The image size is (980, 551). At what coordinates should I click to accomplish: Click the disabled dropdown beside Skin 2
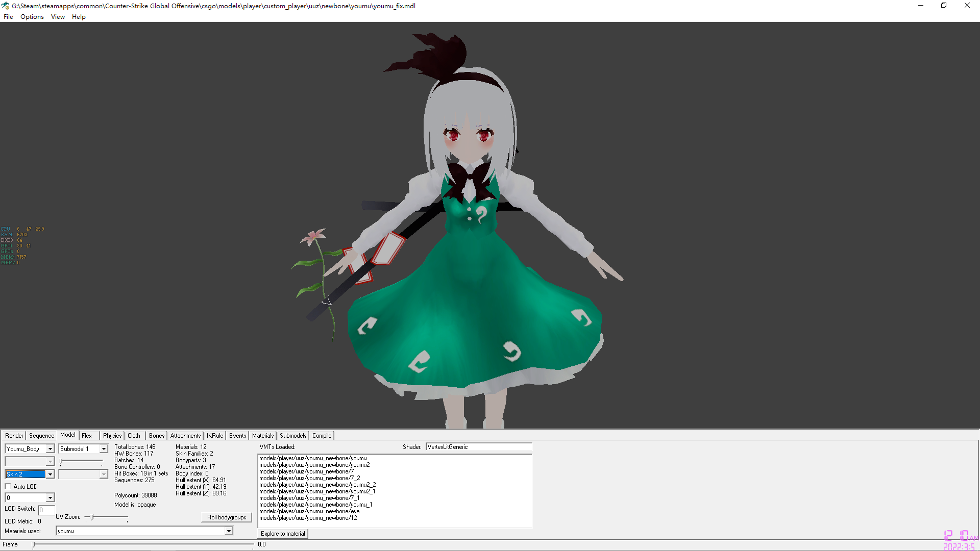point(83,474)
